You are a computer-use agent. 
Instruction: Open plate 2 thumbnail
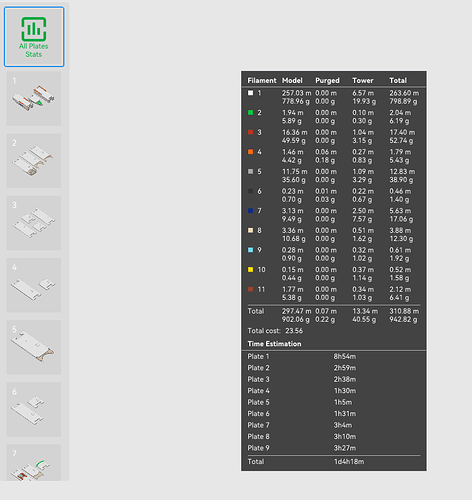(34, 161)
